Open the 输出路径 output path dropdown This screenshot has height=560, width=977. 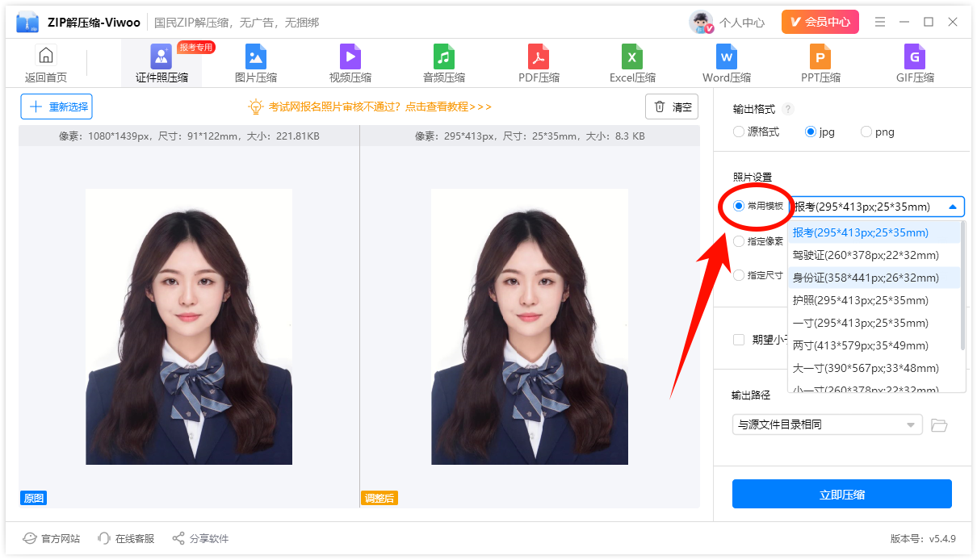click(x=827, y=424)
